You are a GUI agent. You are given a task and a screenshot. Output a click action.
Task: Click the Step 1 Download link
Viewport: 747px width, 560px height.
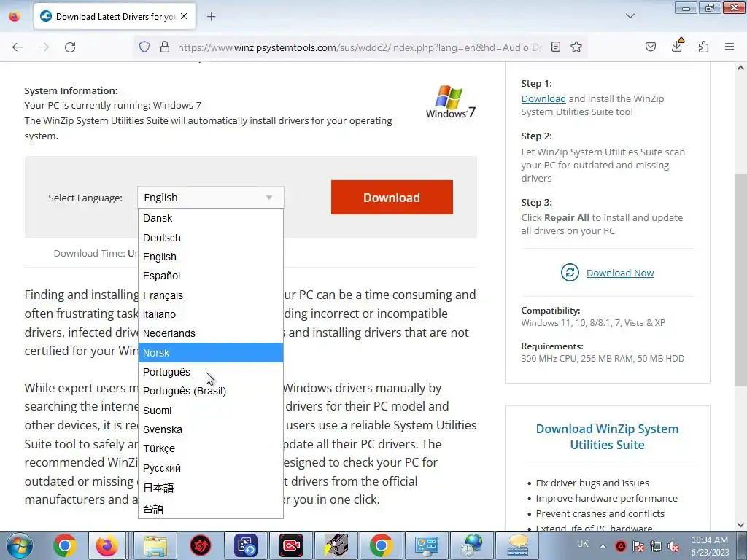(x=543, y=98)
